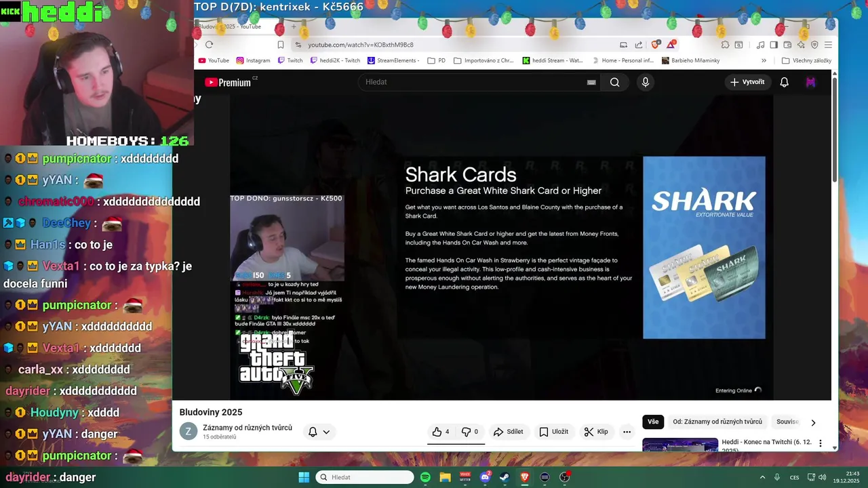Viewport: 868px width, 488px height.
Task: Click the Sdílet share button
Action: (508, 432)
